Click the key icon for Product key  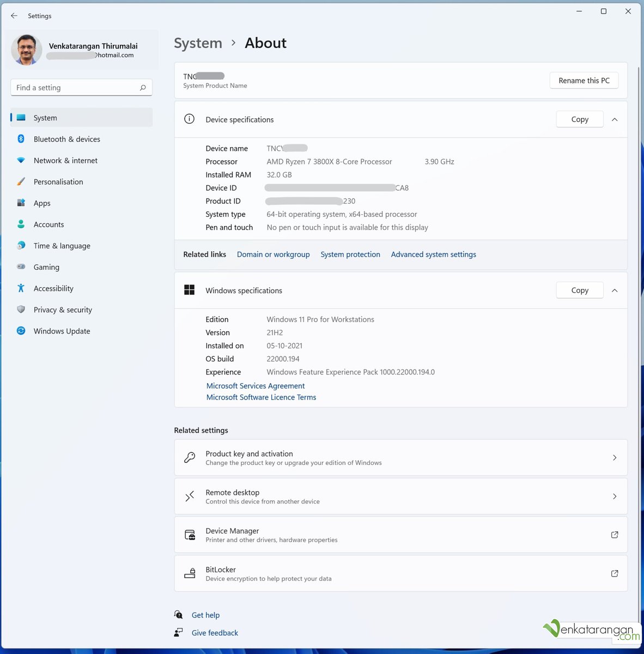189,458
